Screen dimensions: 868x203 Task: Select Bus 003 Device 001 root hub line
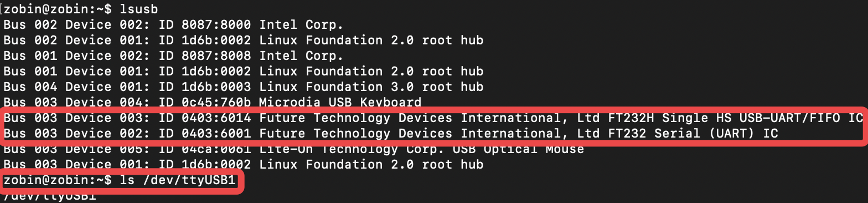[243, 164]
